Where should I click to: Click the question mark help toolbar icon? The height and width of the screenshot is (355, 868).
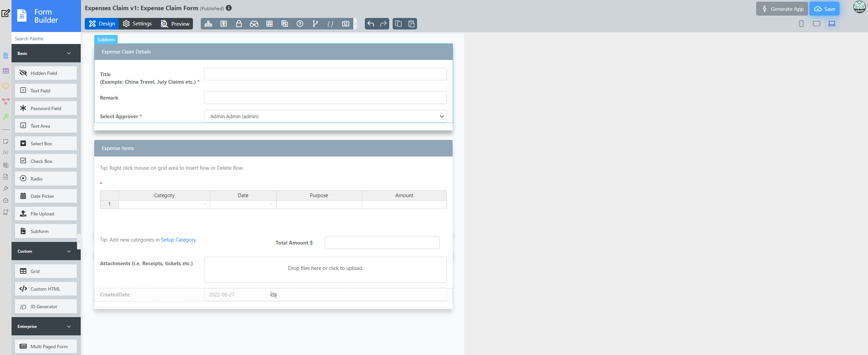[300, 24]
